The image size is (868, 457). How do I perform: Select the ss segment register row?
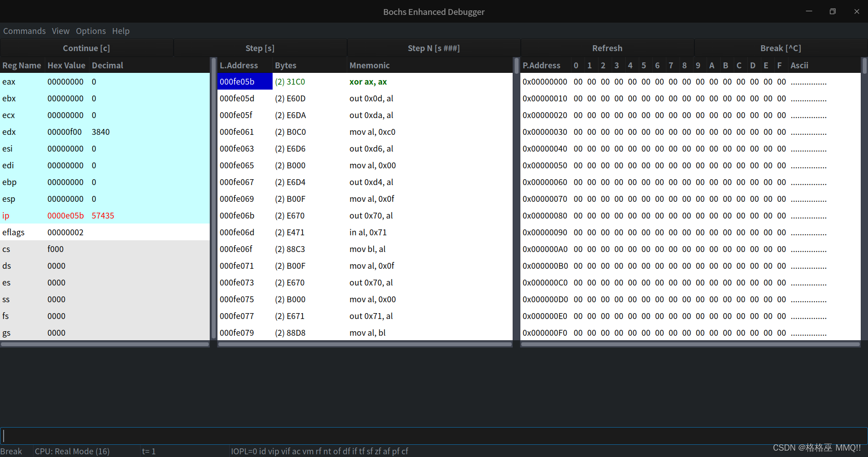[x=105, y=299]
